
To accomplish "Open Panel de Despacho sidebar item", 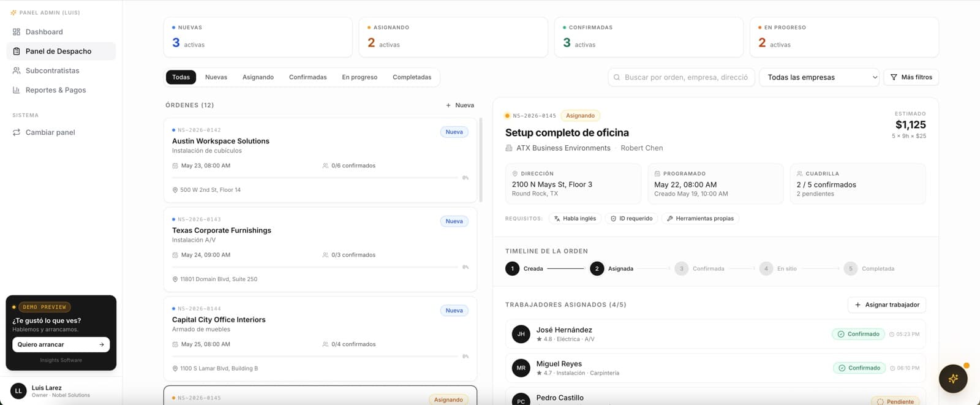I will click(x=61, y=51).
